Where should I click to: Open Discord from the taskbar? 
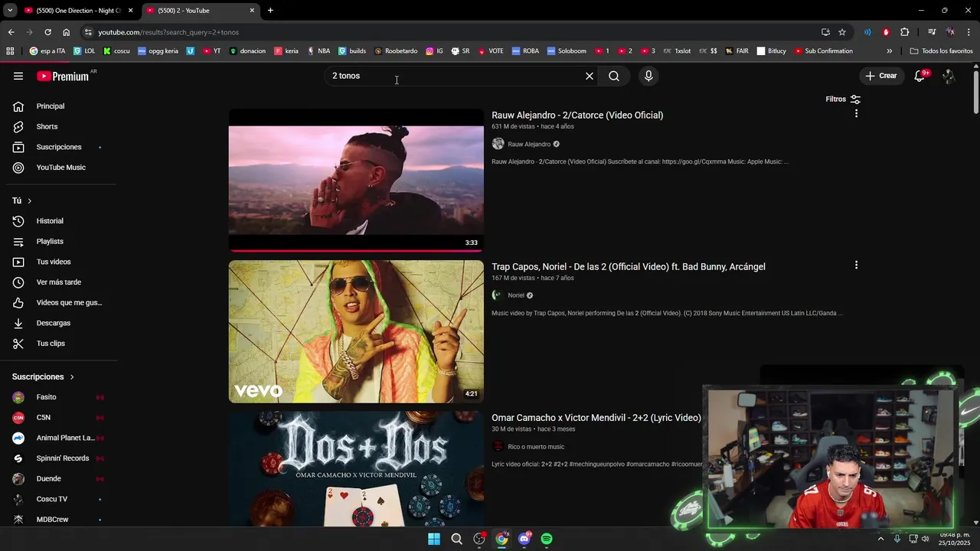(524, 539)
